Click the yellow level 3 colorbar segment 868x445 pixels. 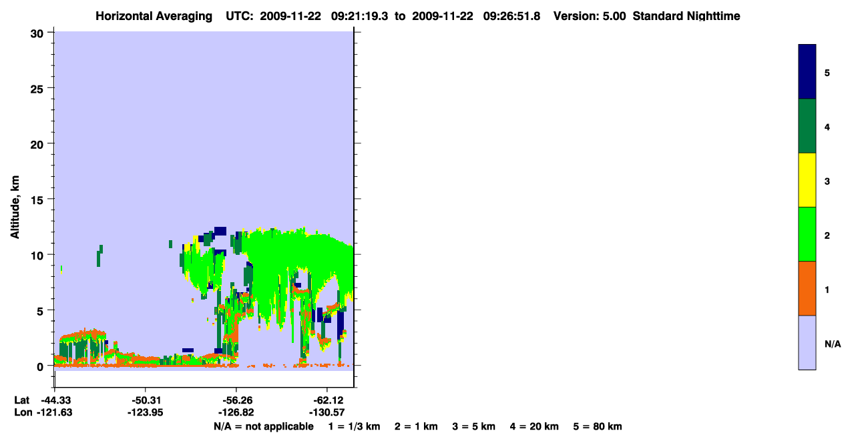807,180
